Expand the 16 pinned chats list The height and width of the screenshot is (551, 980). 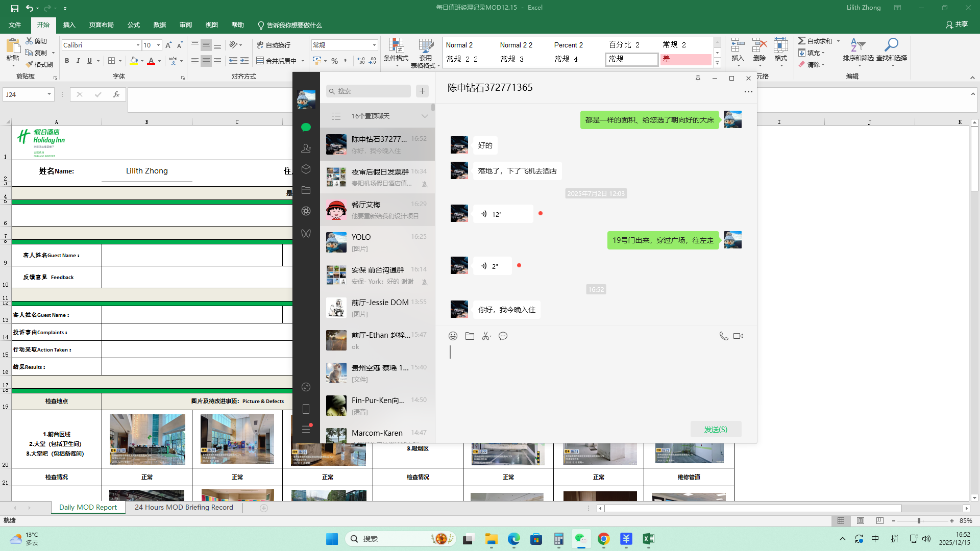tap(424, 116)
